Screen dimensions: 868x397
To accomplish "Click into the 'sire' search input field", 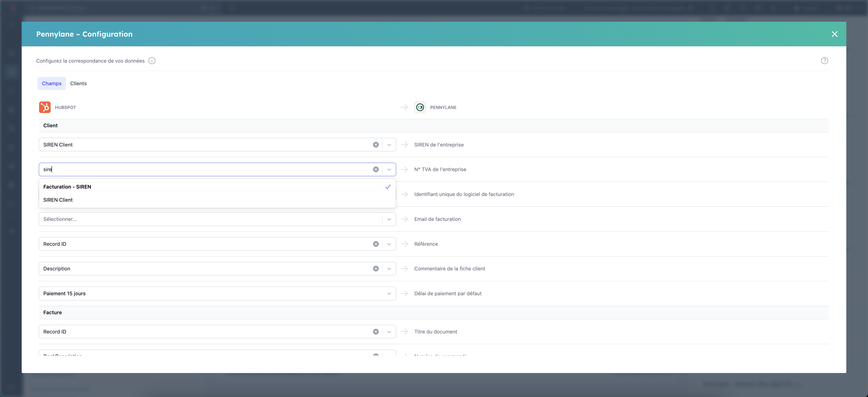I will coord(202,169).
